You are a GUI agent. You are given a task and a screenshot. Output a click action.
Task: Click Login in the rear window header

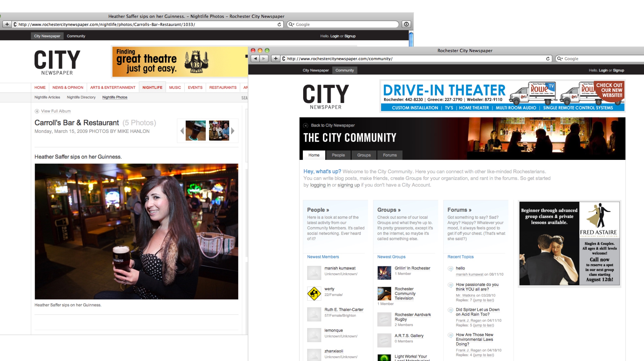[335, 36]
